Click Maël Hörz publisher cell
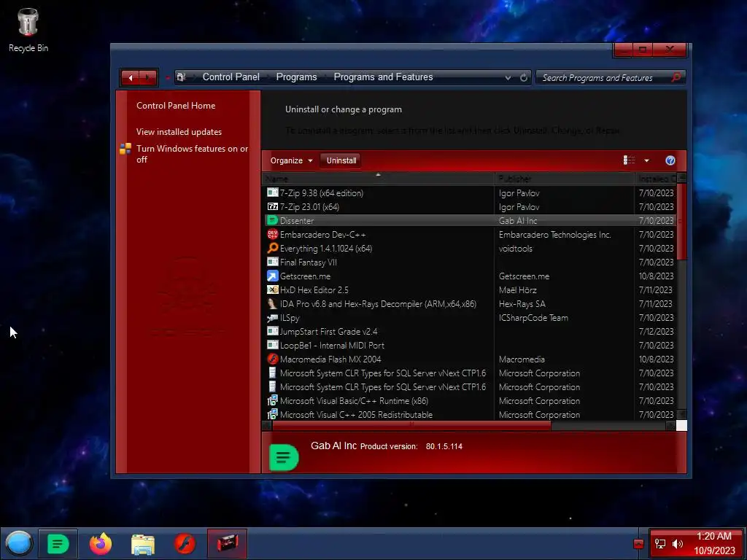This screenshot has width=747, height=560. pos(517,290)
